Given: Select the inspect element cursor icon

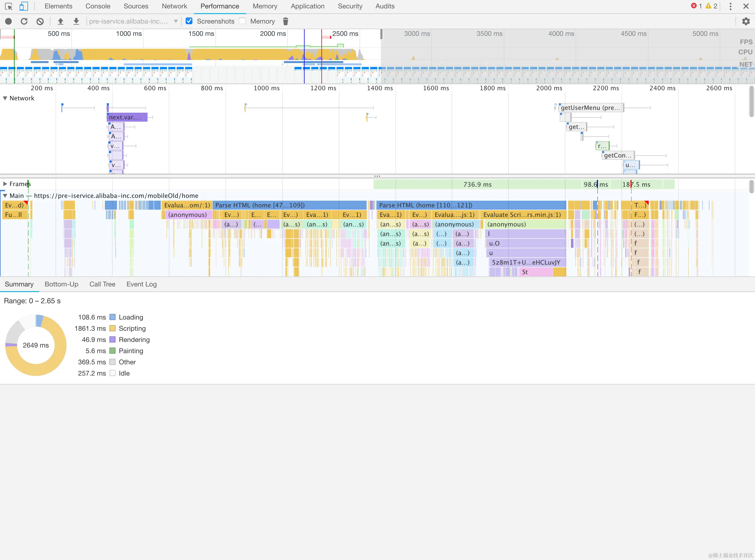Looking at the screenshot, I should pos(9,6).
